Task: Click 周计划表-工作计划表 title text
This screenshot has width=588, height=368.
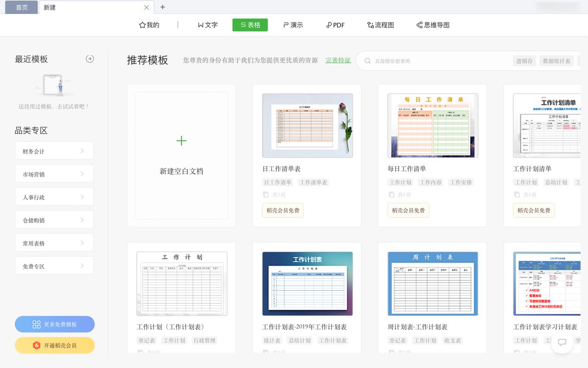Action: coord(417,327)
